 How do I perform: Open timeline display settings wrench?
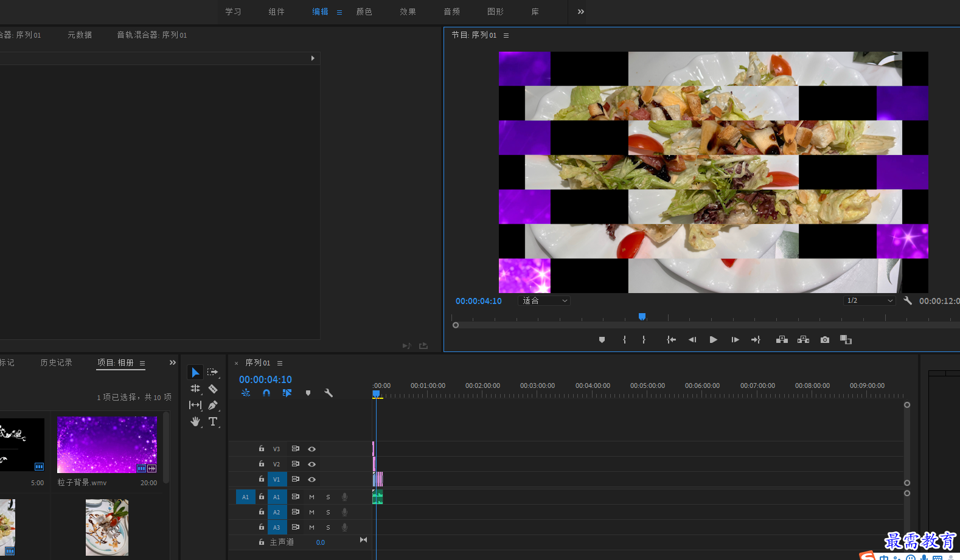click(x=329, y=393)
